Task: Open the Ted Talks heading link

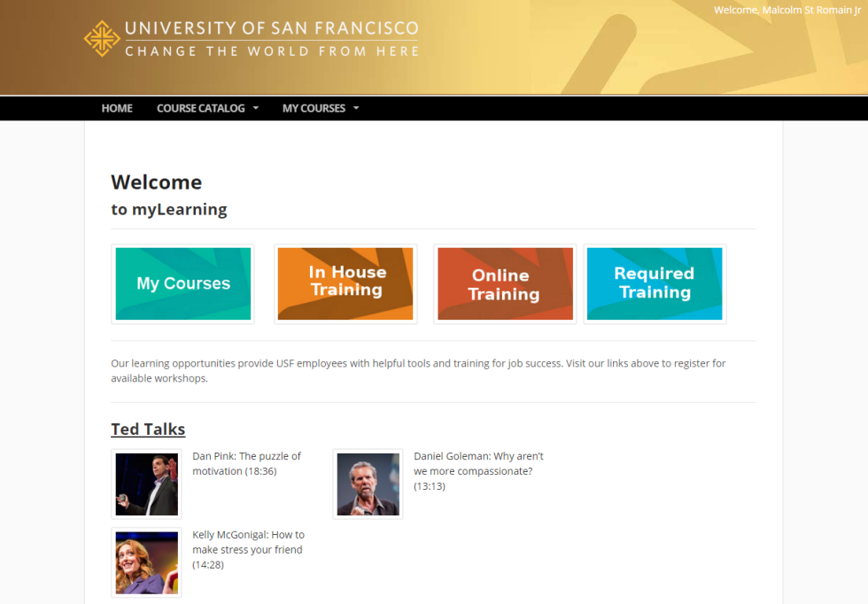Action: pyautogui.click(x=148, y=429)
